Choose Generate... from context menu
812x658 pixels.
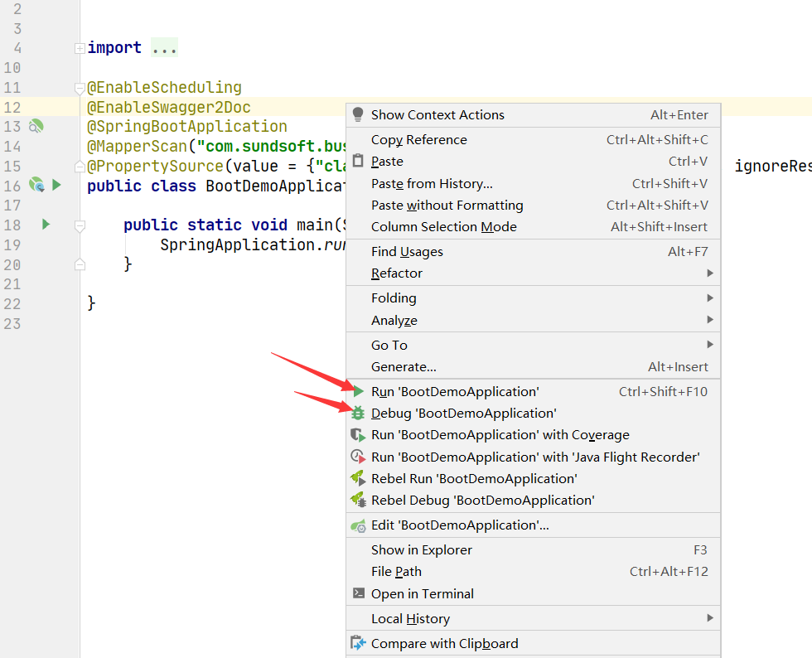click(534, 367)
